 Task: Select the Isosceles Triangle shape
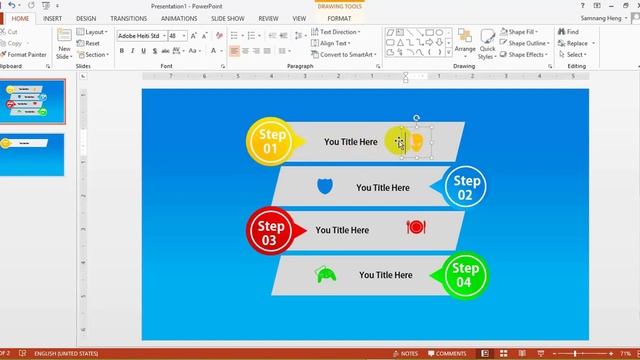pyautogui.click(x=400, y=42)
